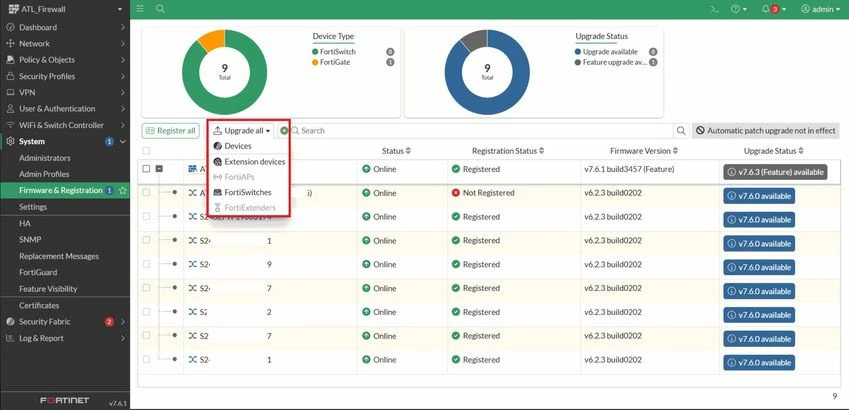Image resolution: width=849 pixels, height=410 pixels.
Task: Click the hamburger menu icon in top bar
Action: coord(140,9)
